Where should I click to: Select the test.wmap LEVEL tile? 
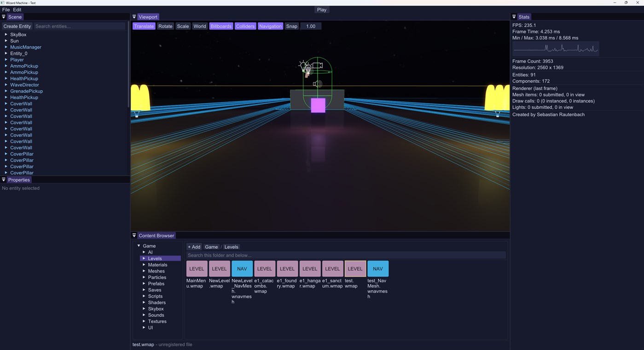[355, 269]
